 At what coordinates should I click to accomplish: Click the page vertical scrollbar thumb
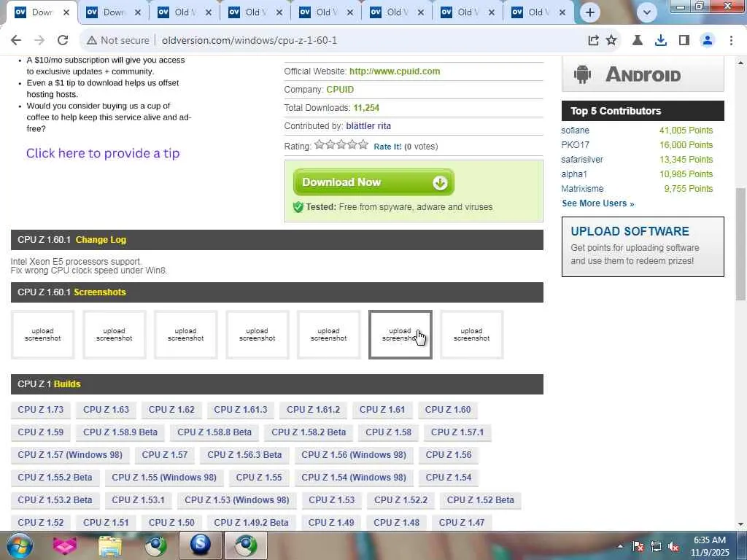pyautogui.click(x=740, y=244)
